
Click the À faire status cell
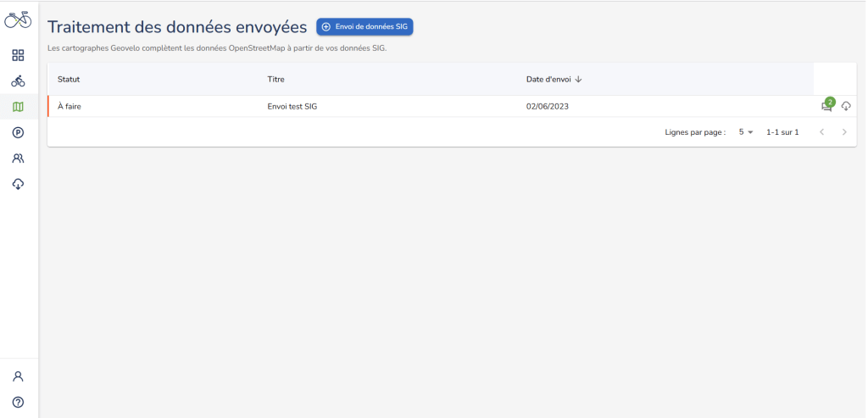point(70,106)
